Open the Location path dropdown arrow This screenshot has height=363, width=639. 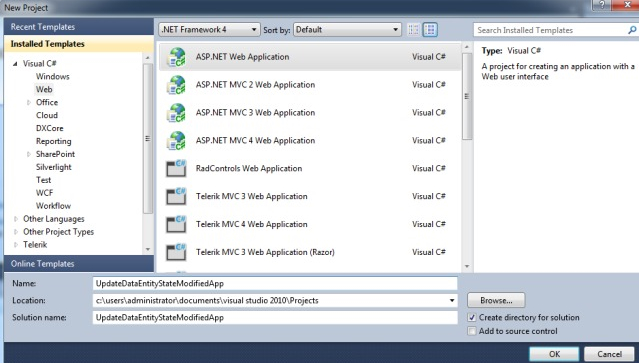click(x=452, y=301)
